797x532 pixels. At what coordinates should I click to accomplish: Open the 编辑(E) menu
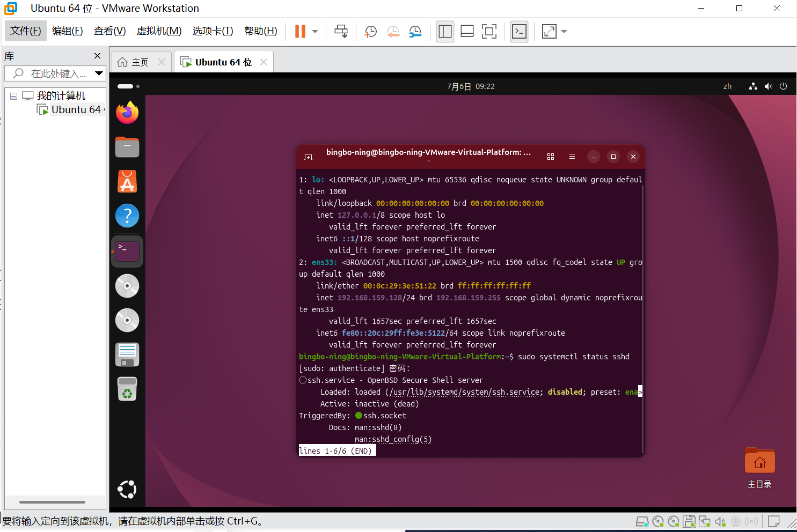pos(68,31)
